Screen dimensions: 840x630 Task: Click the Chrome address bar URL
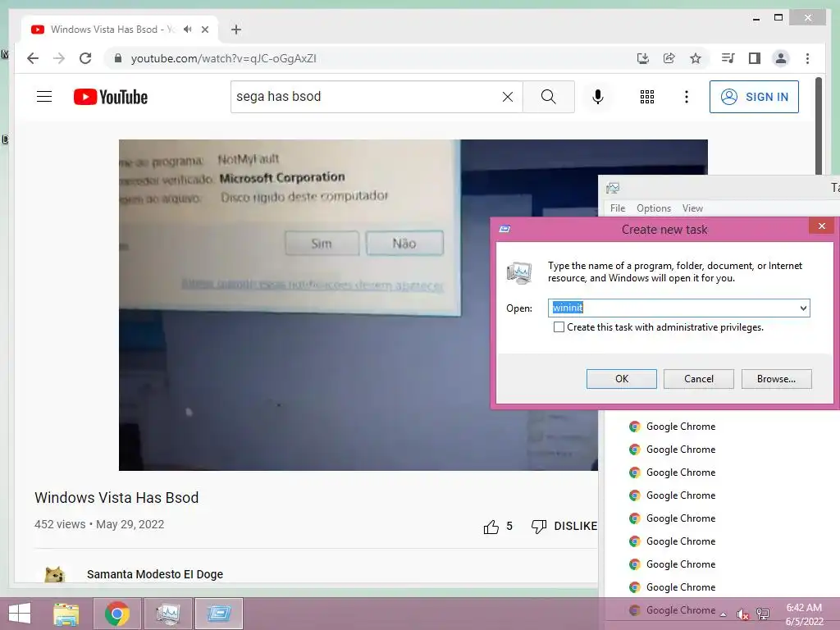pyautogui.click(x=223, y=58)
